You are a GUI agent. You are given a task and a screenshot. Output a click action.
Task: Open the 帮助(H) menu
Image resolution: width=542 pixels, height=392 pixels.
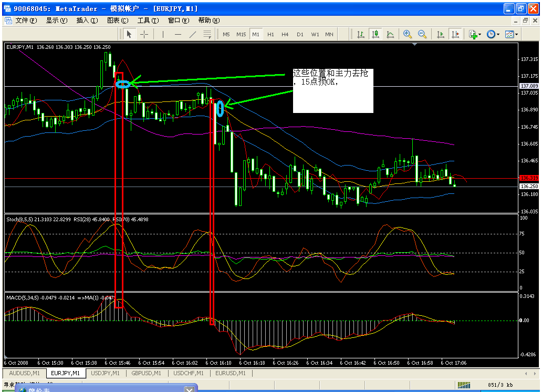coord(209,20)
